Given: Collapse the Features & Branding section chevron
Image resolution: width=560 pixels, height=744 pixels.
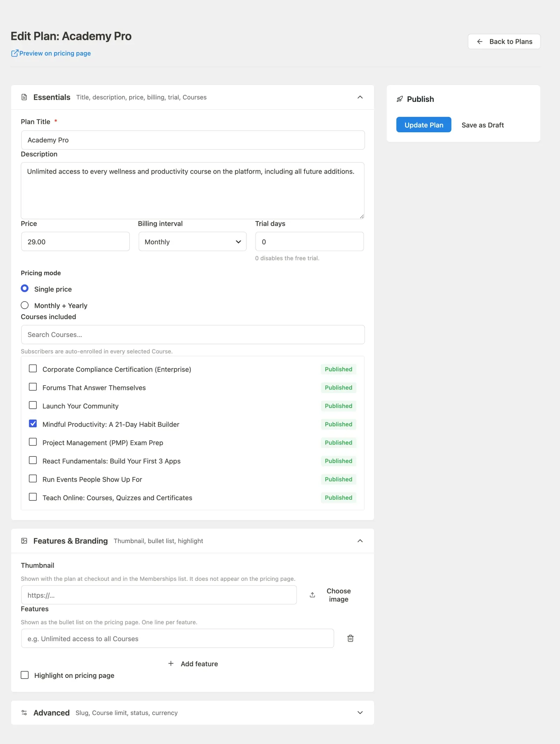Looking at the screenshot, I should coord(360,541).
